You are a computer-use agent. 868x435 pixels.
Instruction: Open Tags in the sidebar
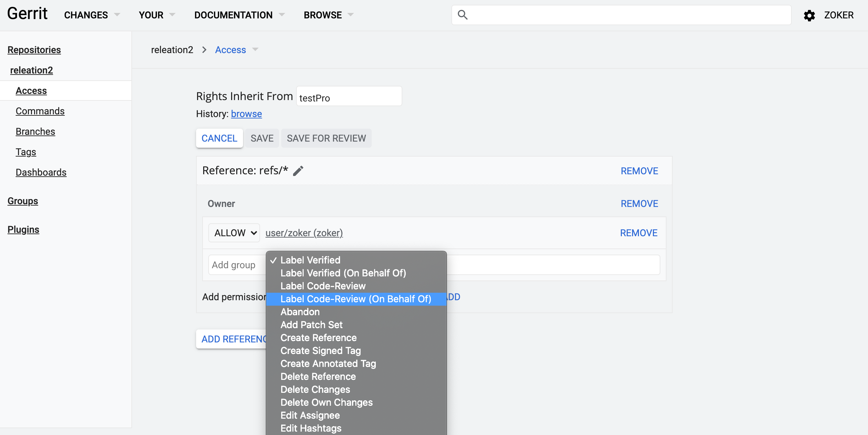[26, 152]
